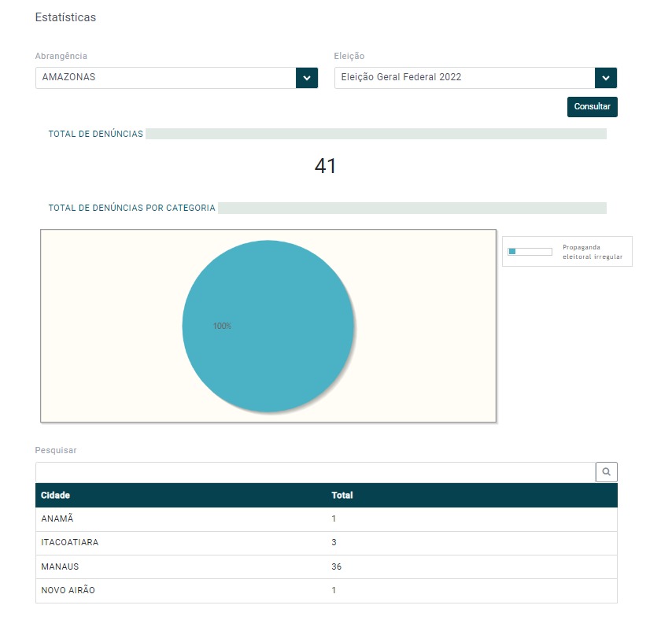Click the Total de Denúncias count 41
The height and width of the screenshot is (620, 672).
point(325,166)
